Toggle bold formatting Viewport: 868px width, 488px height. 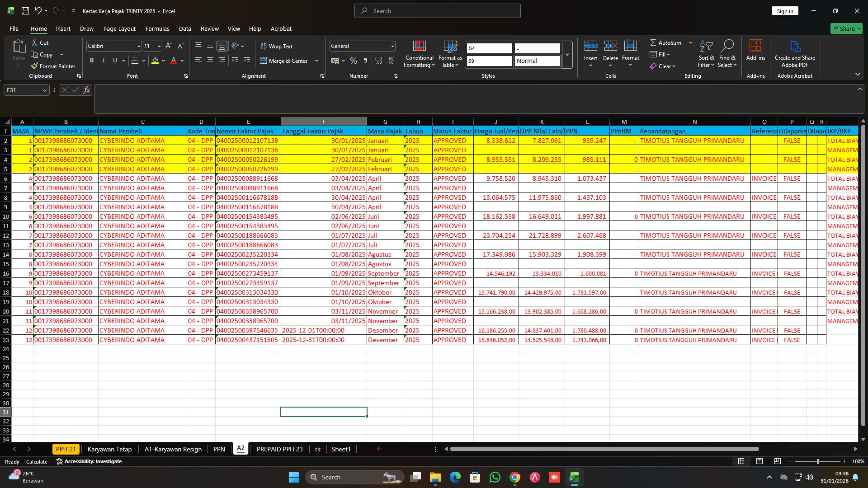point(92,60)
